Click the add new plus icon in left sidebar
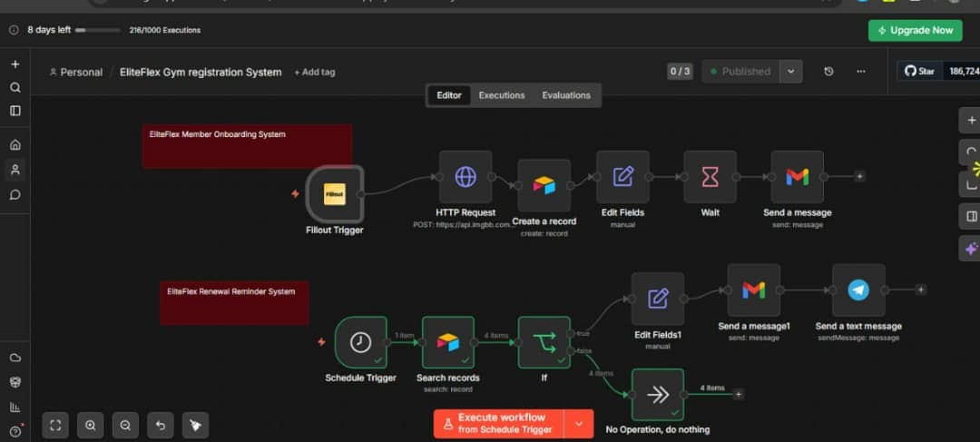This screenshot has width=980, height=442. point(15,64)
